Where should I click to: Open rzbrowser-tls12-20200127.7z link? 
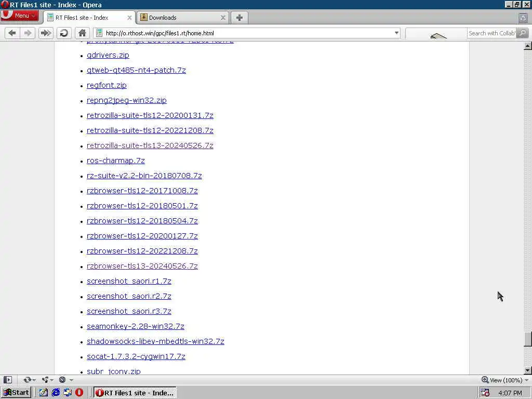142,236
